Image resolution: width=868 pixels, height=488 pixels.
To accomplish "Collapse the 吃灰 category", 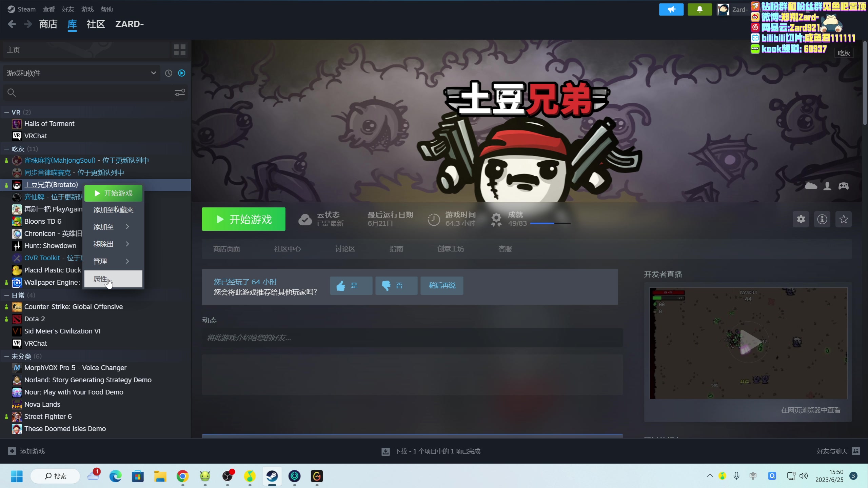I will [7, 149].
